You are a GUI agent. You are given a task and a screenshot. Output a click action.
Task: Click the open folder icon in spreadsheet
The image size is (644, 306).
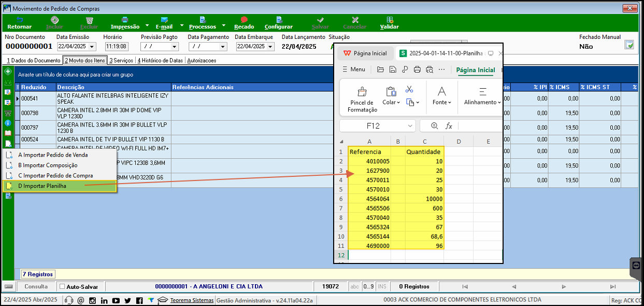[x=380, y=69]
